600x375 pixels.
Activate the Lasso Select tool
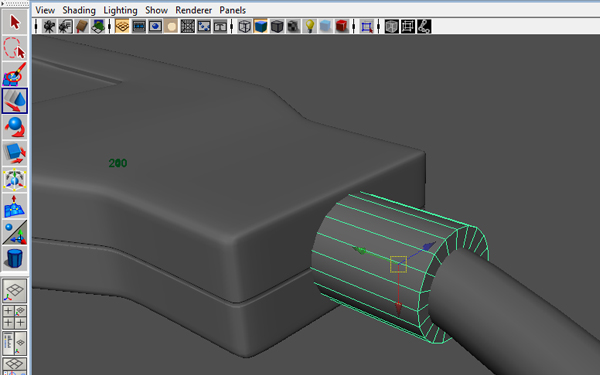[x=15, y=48]
